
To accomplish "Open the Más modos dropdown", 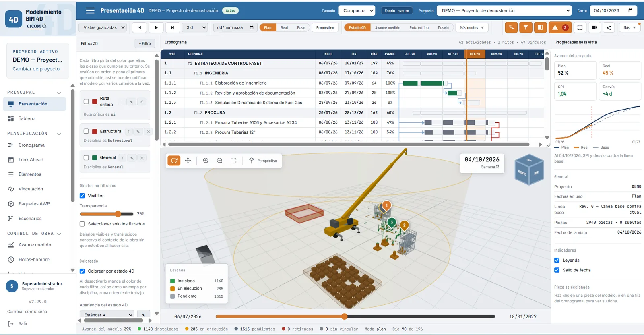I will pos(472,28).
